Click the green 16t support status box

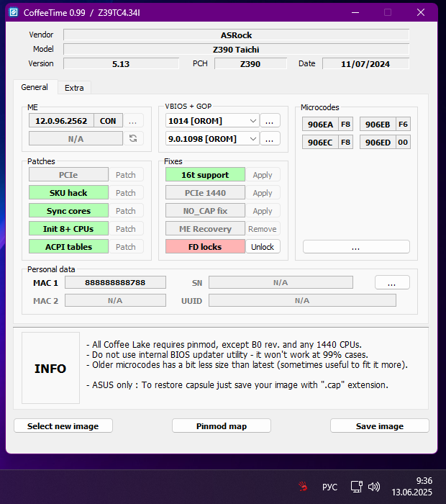click(x=205, y=175)
